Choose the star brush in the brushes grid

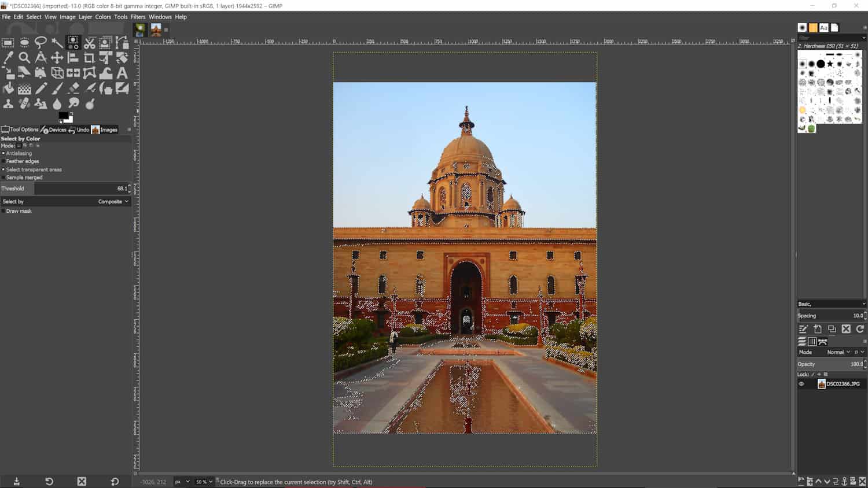pyautogui.click(x=830, y=64)
